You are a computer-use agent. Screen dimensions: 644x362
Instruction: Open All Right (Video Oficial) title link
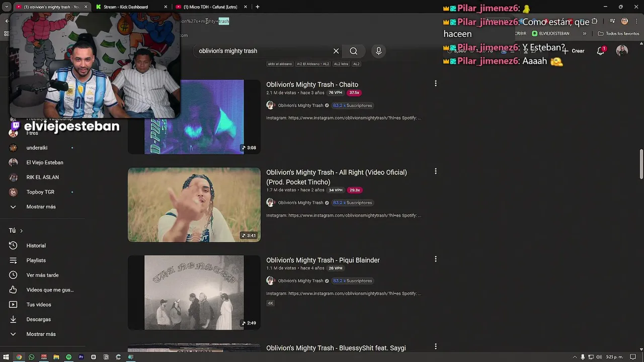point(337,177)
